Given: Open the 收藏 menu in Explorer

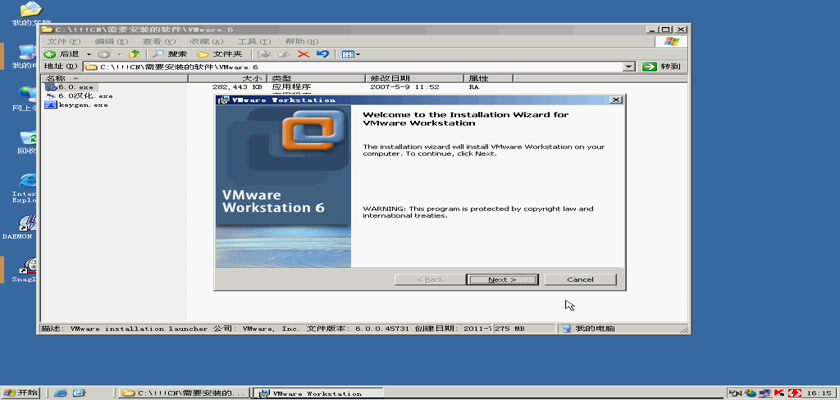Looking at the screenshot, I should (x=206, y=41).
